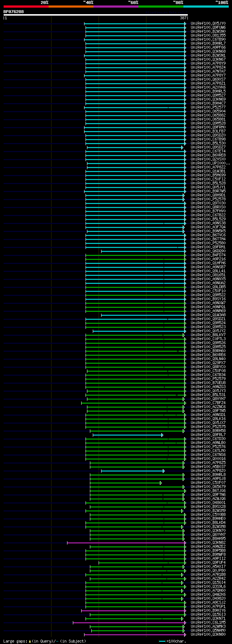Select entry UniRef100_P52580
This screenshot has width=232, height=644.
click(x=208, y=243)
